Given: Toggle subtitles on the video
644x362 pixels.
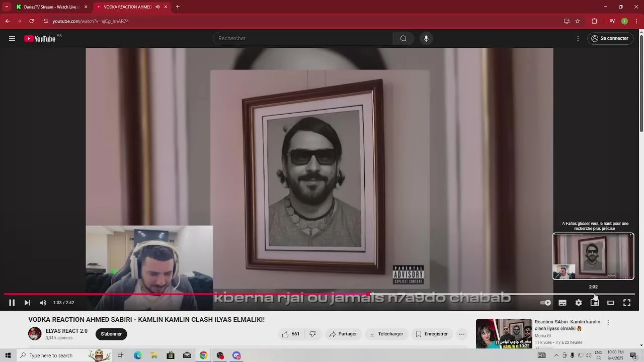Looking at the screenshot, I should pyautogui.click(x=562, y=303).
